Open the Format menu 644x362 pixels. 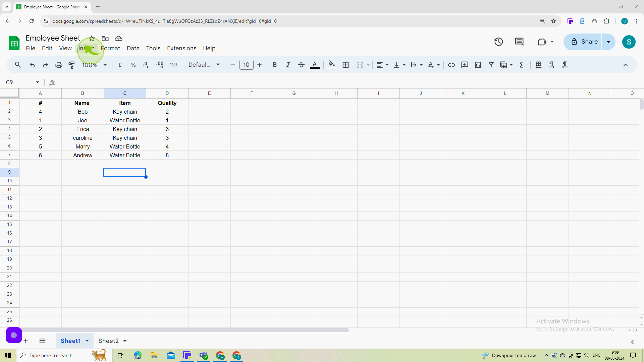(x=110, y=48)
